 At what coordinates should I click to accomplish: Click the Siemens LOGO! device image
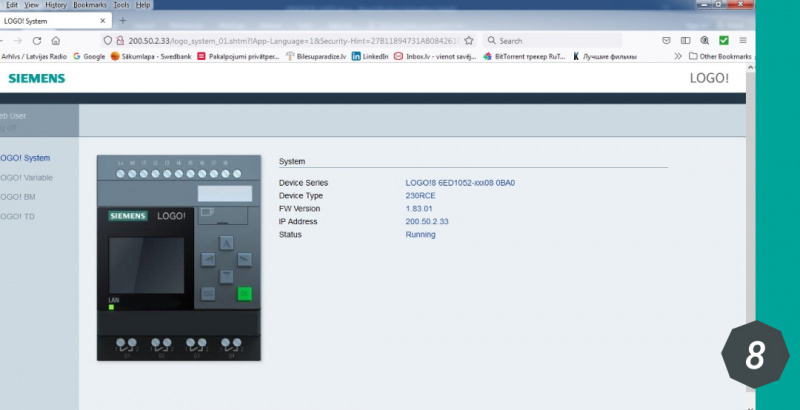(179, 257)
